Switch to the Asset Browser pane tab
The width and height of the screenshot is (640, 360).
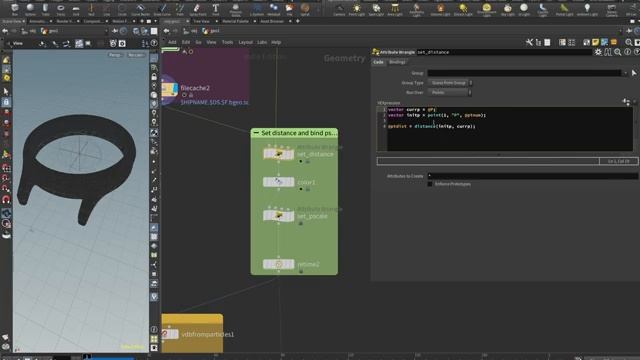point(272,21)
